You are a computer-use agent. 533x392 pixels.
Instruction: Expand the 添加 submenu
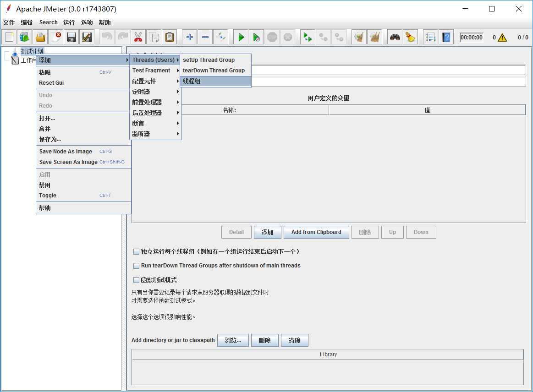(x=83, y=60)
